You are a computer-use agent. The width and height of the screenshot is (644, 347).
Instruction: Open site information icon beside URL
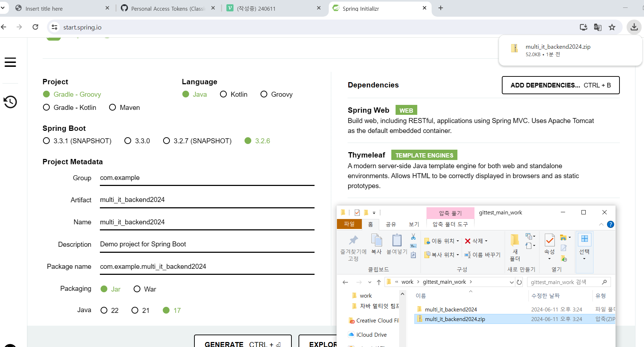(x=54, y=27)
